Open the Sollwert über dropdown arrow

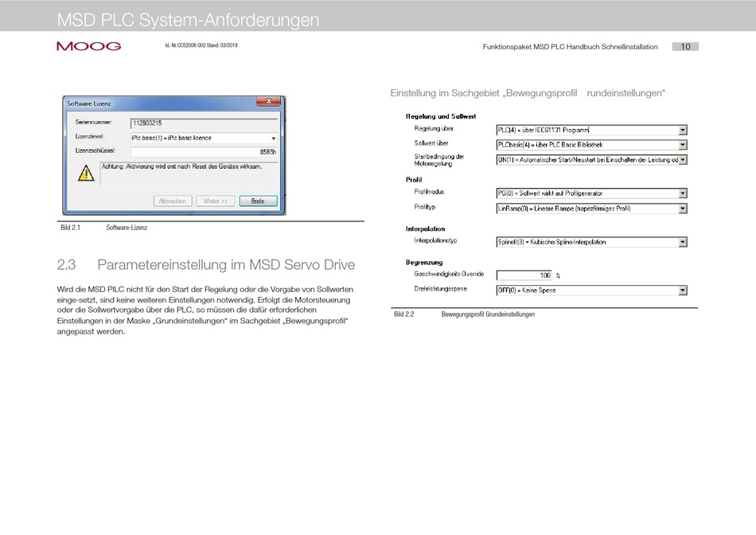coord(683,145)
